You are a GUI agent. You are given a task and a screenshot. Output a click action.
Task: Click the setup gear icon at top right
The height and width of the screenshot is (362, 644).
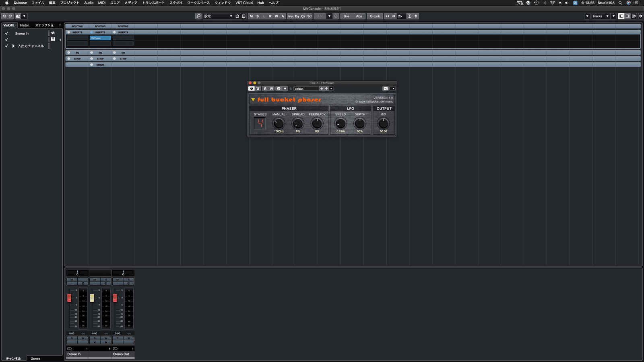(641, 16)
